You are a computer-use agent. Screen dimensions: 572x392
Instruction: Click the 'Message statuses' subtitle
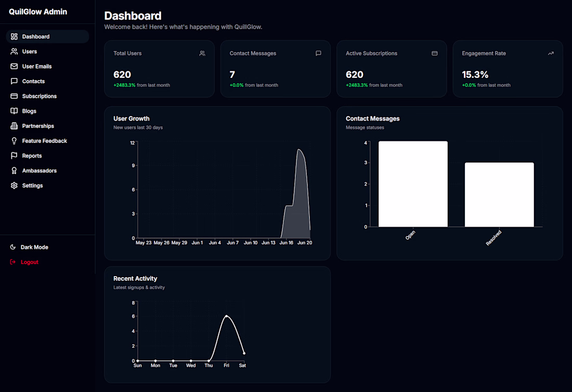point(365,127)
